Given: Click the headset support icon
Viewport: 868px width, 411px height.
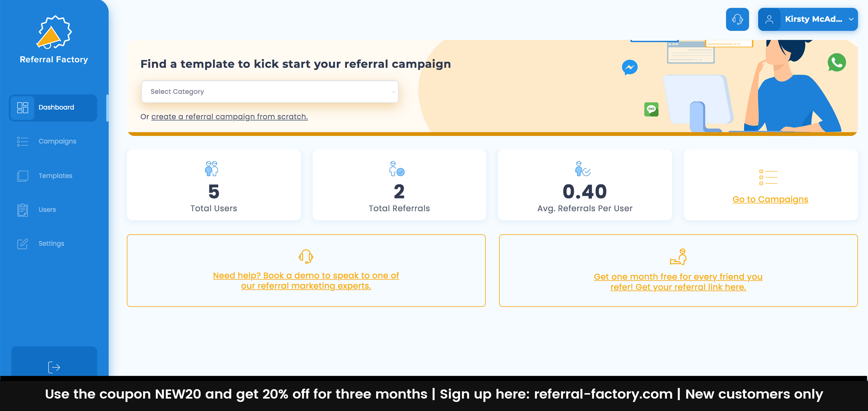Looking at the screenshot, I should 737,19.
